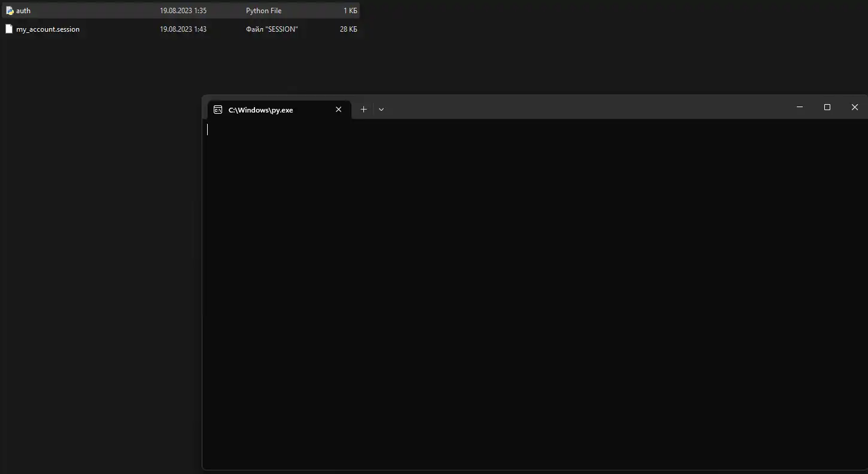Viewport: 868px width, 474px height.
Task: Click the terminal icon in py.exe tab
Action: tap(218, 110)
